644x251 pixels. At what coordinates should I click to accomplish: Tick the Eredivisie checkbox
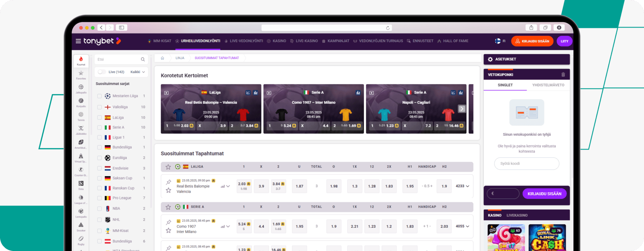pyautogui.click(x=99, y=168)
